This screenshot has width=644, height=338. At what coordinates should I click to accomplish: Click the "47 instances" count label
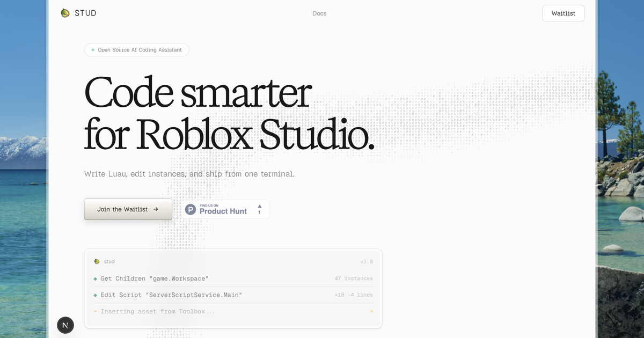pyautogui.click(x=353, y=279)
